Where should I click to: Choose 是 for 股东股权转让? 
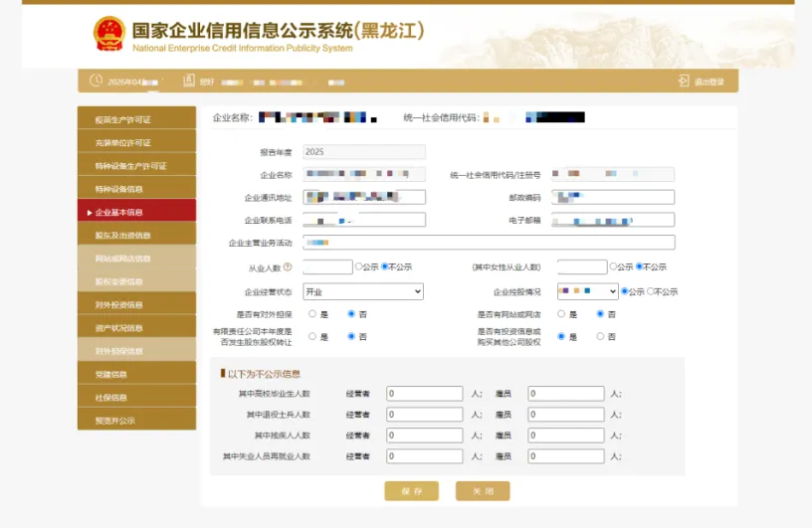312,336
